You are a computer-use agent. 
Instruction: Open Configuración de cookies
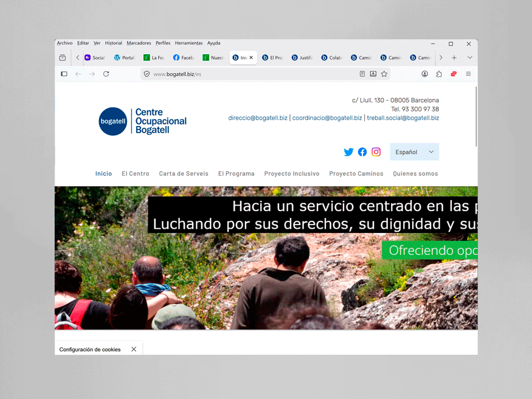pyautogui.click(x=90, y=350)
